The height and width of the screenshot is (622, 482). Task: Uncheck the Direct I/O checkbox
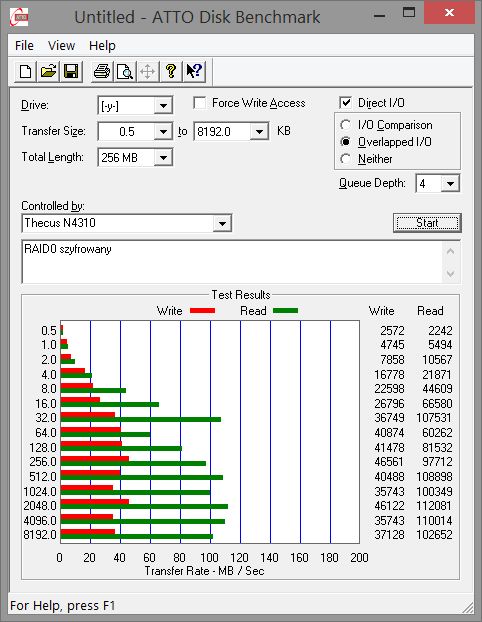tap(346, 103)
